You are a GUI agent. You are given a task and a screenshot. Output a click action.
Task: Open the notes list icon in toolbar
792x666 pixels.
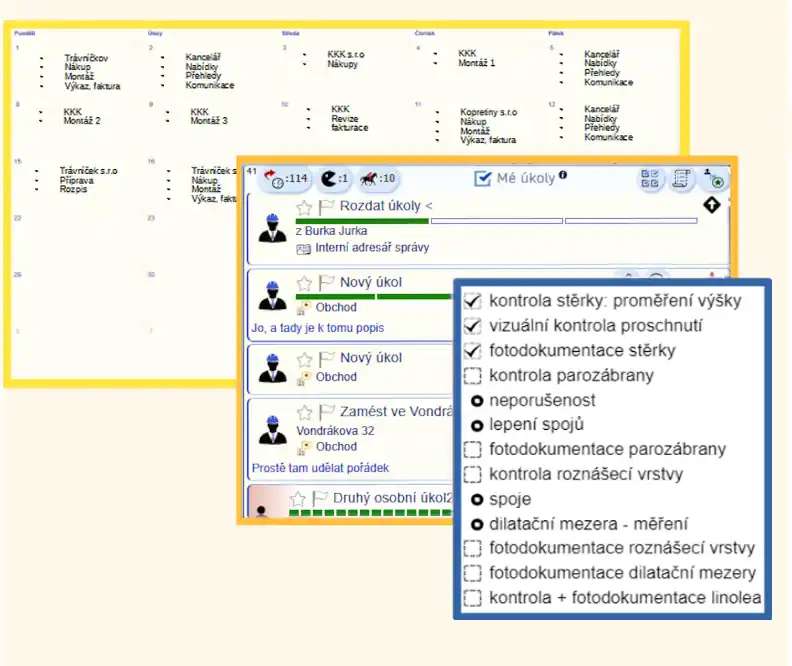tap(683, 179)
